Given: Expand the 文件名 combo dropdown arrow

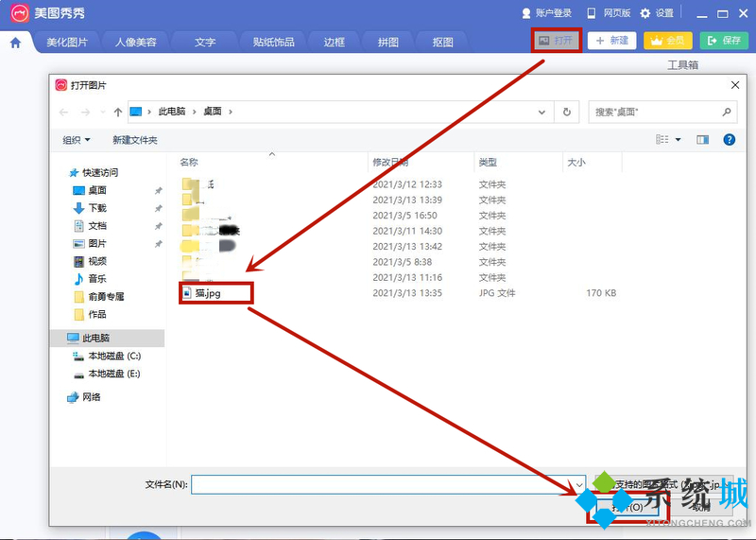Looking at the screenshot, I should click(579, 484).
